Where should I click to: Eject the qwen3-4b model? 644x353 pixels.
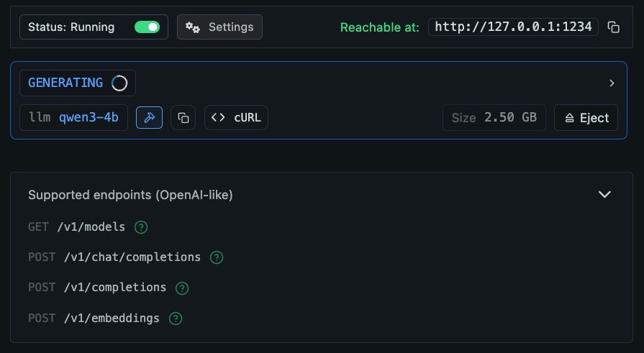point(586,118)
